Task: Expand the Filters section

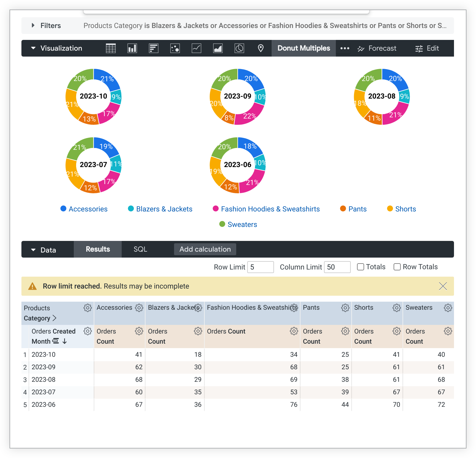Action: (x=33, y=26)
